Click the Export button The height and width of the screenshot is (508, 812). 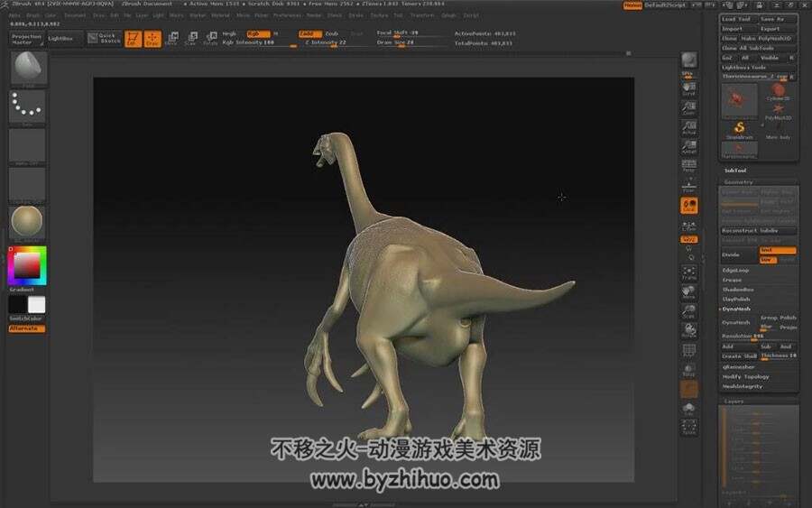778,29
